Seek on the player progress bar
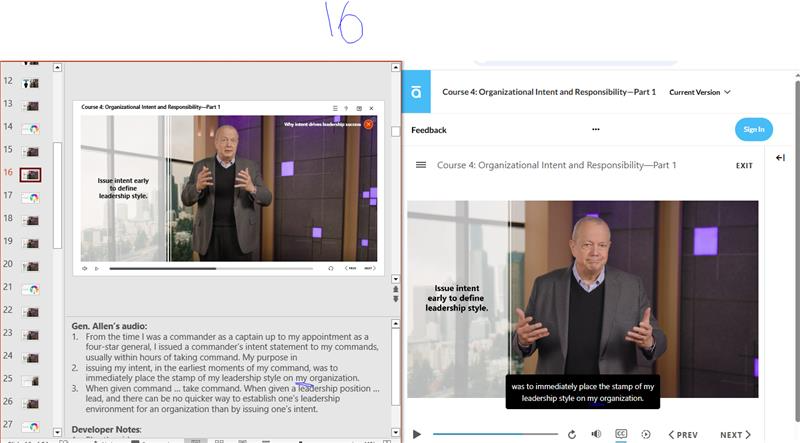The image size is (800, 443). [x=495, y=434]
